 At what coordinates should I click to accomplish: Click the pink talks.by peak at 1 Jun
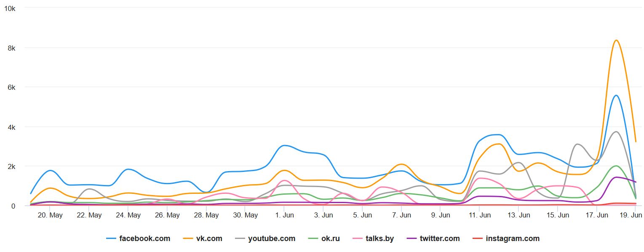pyautogui.click(x=285, y=181)
